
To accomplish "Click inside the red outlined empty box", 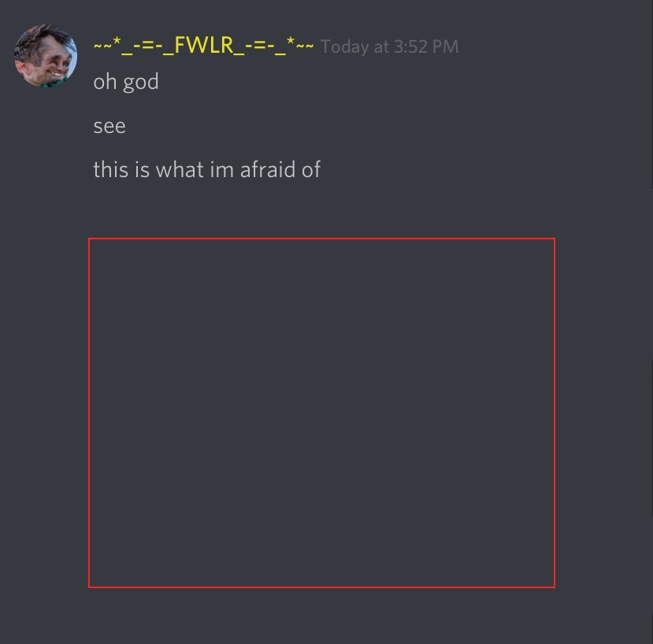I will tap(321, 413).
